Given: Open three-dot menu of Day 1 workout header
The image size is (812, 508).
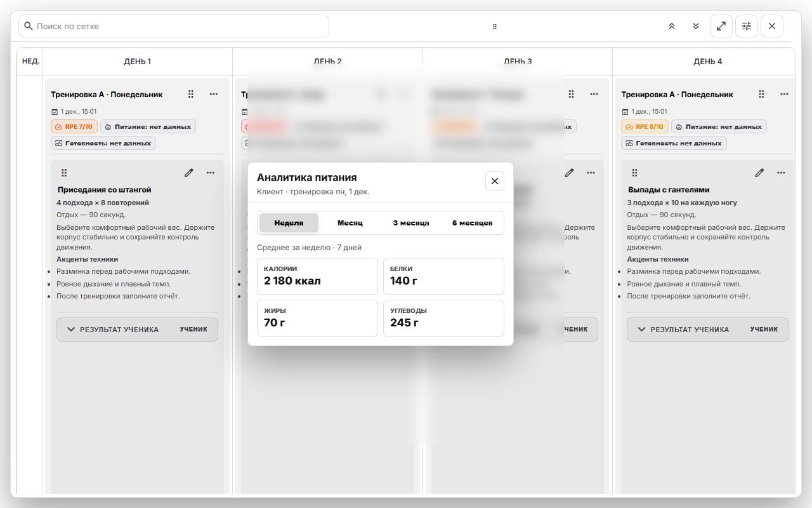Looking at the screenshot, I should [214, 94].
